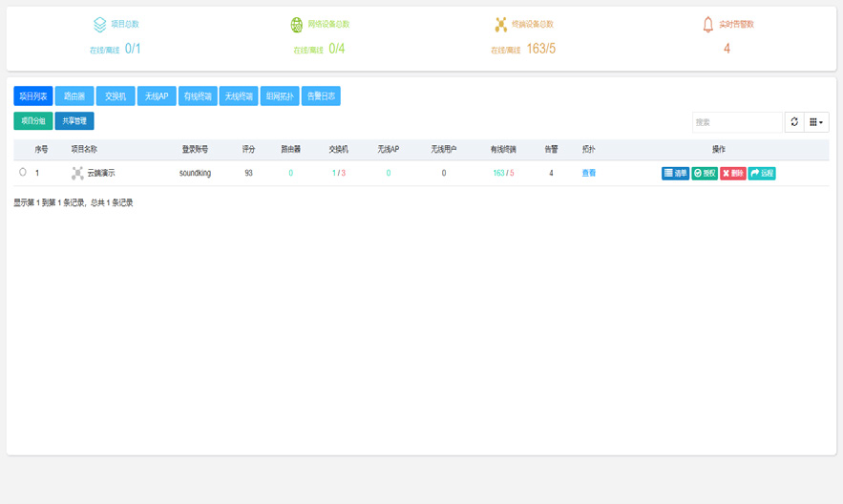Click the 云端演示 project icon
The width and height of the screenshot is (843, 504).
pyautogui.click(x=77, y=173)
